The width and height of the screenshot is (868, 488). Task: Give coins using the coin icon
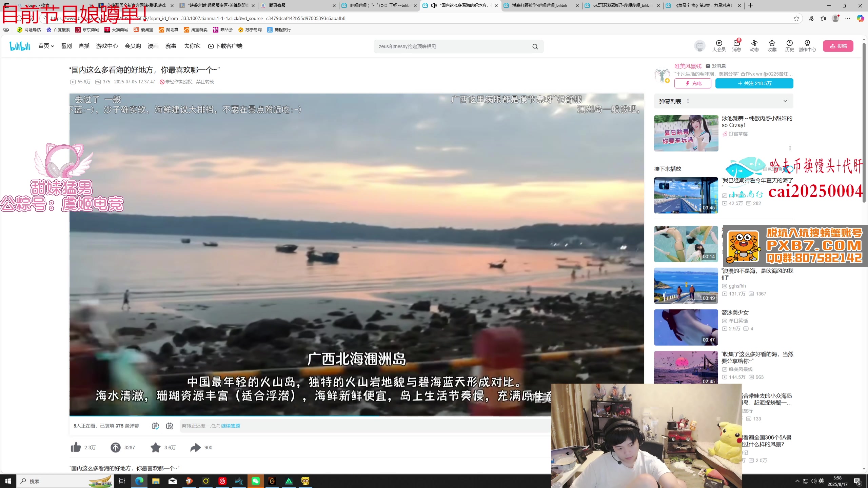tap(115, 447)
